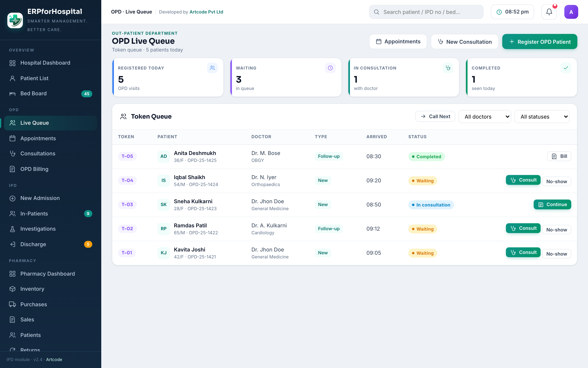Screen dimensions: 588x368
Task: Continue consultation for Sneha Kulkarni
Action: tap(552, 204)
